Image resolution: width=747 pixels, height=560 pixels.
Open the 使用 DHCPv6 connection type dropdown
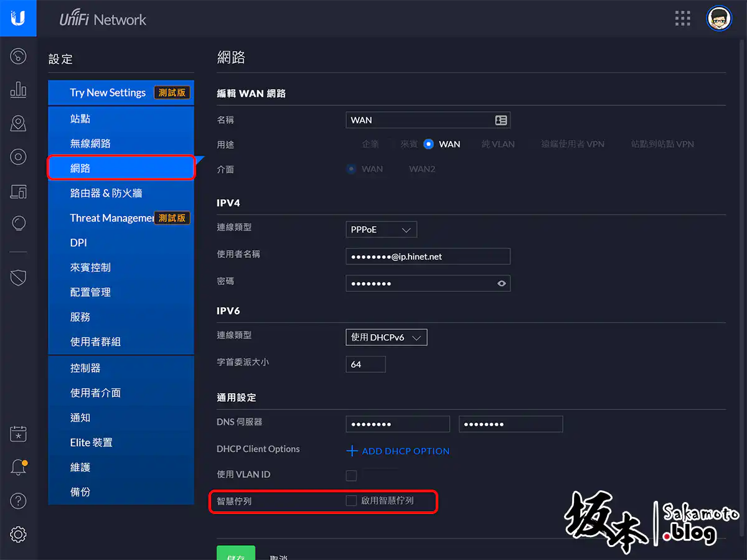pos(386,337)
